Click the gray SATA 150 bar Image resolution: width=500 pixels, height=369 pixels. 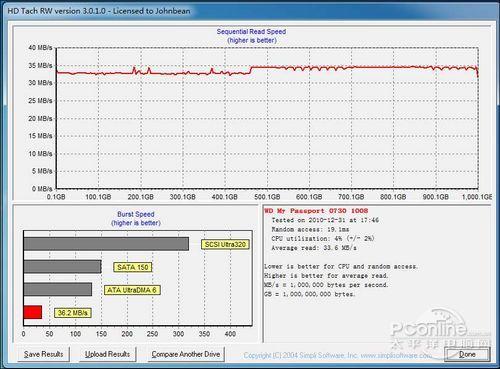coord(63,267)
